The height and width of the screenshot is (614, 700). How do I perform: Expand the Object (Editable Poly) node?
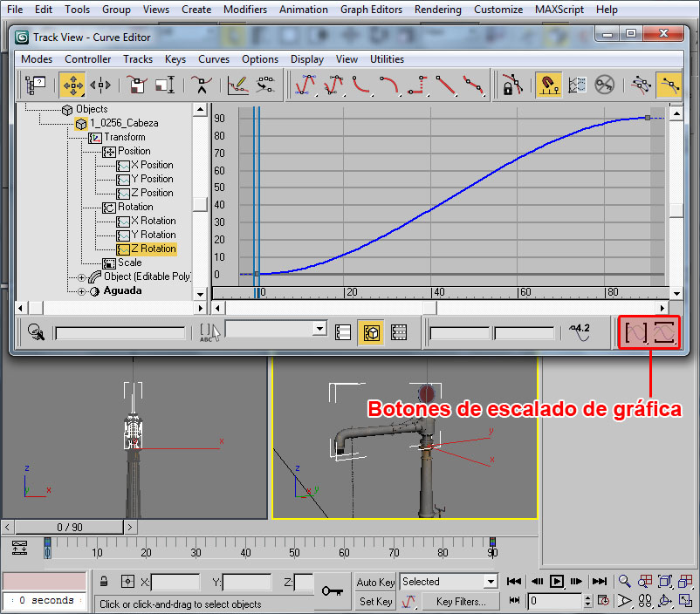(x=82, y=276)
